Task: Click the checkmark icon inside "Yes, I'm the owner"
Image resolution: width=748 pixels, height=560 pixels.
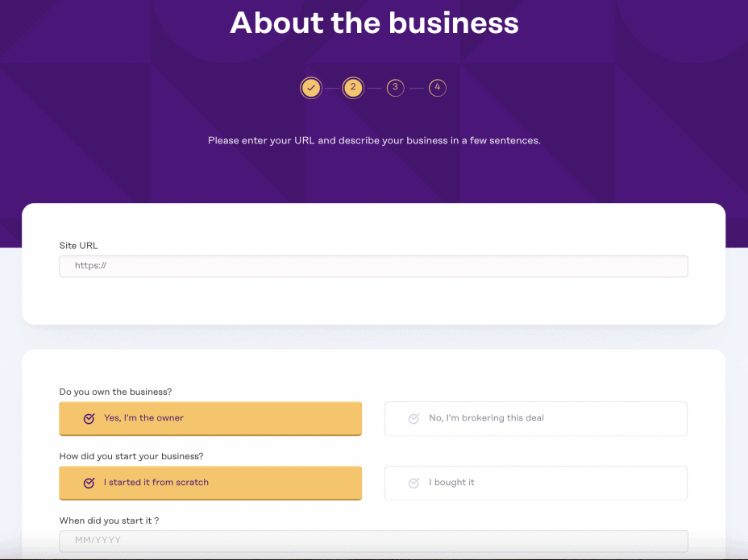Action: point(89,418)
